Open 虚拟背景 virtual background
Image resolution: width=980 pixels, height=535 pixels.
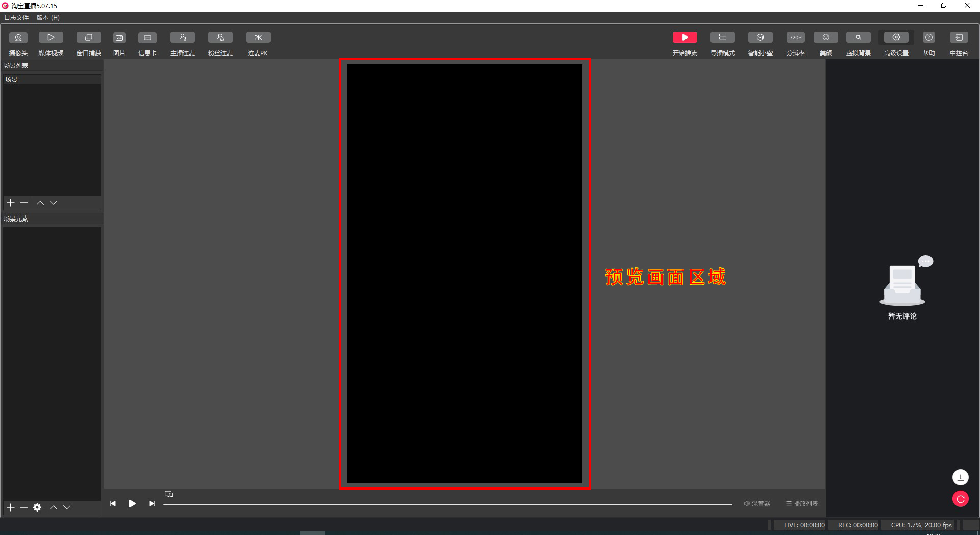(x=859, y=43)
